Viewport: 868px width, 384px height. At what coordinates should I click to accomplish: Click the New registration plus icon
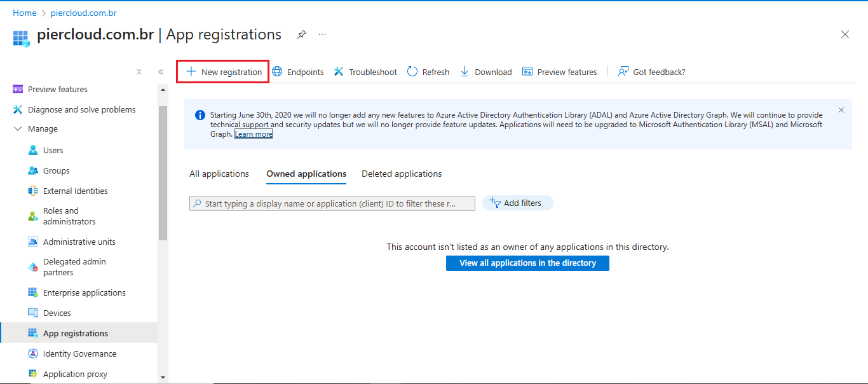(x=191, y=72)
